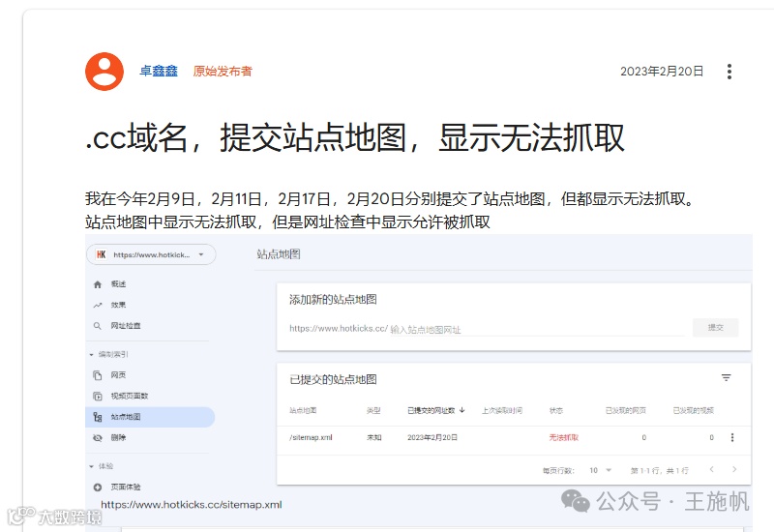Click the 视频页面数 video icon
The image size is (774, 532).
click(x=98, y=396)
